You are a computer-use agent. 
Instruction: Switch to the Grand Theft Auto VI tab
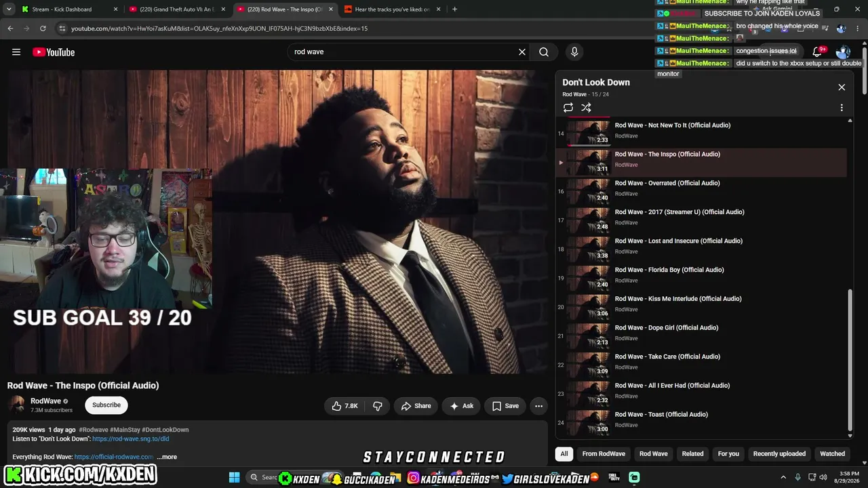176,9
